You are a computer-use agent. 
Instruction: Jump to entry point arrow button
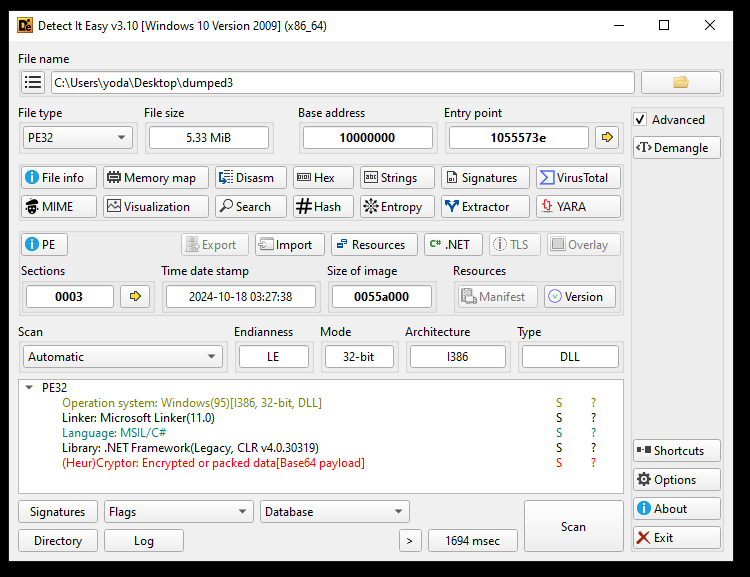607,137
